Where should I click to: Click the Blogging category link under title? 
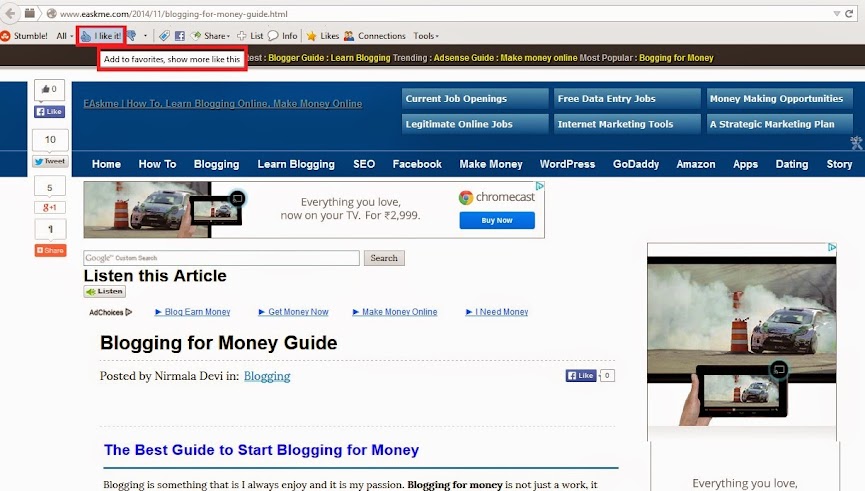click(x=267, y=376)
